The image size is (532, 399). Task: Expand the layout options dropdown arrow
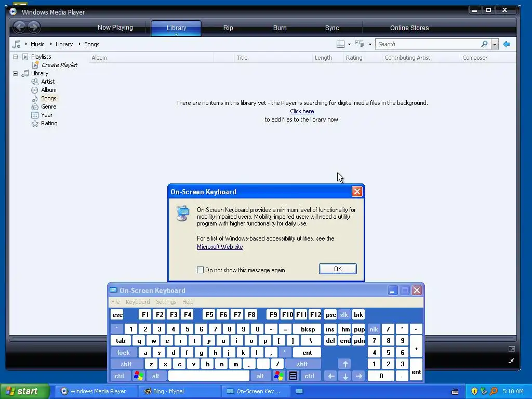pyautogui.click(x=350, y=45)
